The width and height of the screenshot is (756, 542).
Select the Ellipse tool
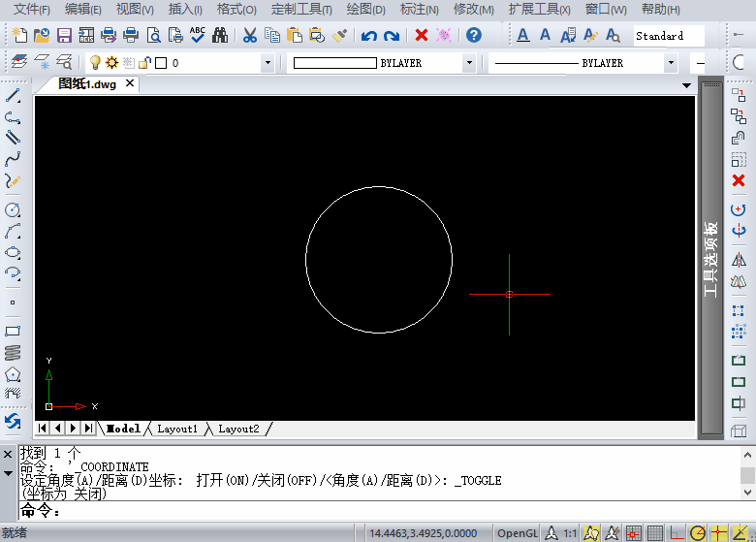point(13,253)
